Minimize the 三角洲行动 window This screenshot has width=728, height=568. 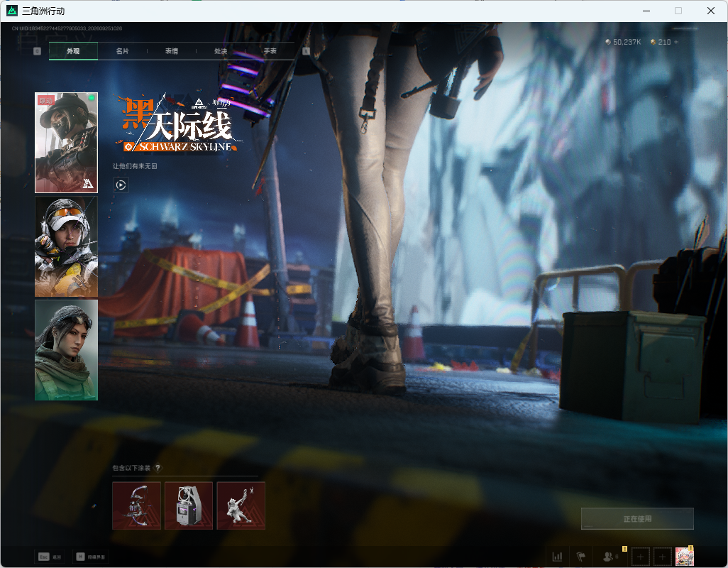pos(646,11)
